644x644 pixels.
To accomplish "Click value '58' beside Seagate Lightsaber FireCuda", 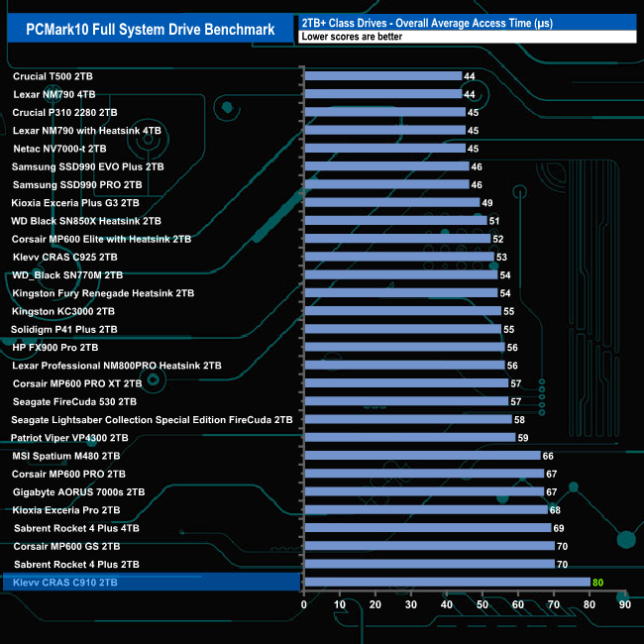I will 519,420.
